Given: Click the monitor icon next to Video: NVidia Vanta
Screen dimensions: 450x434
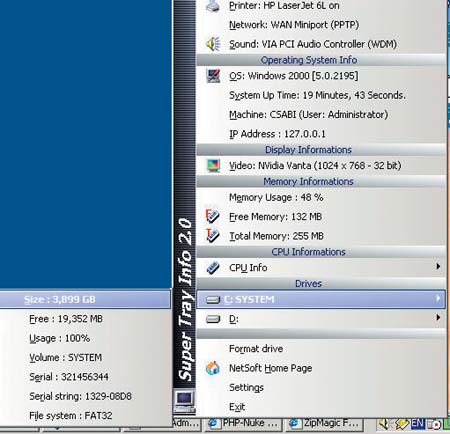Looking at the screenshot, I should [213, 165].
